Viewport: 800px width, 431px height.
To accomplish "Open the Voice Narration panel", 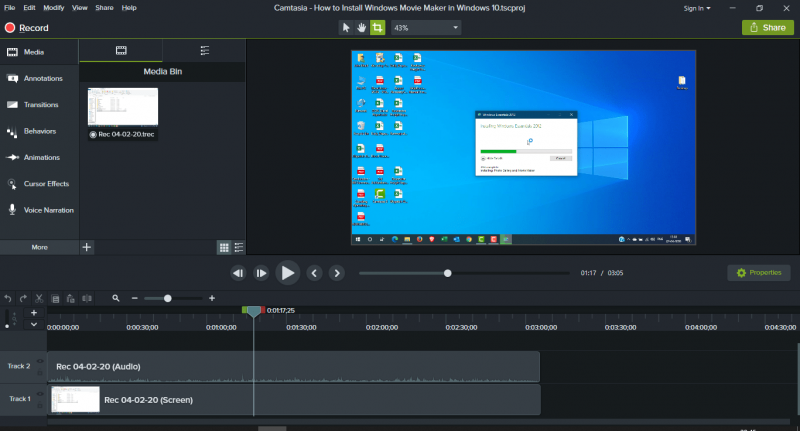I will coord(39,210).
